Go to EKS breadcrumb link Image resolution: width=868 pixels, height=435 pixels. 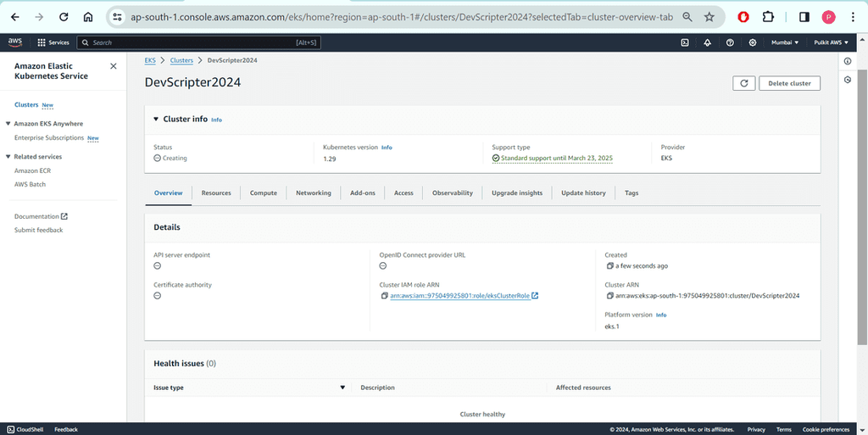(150, 60)
